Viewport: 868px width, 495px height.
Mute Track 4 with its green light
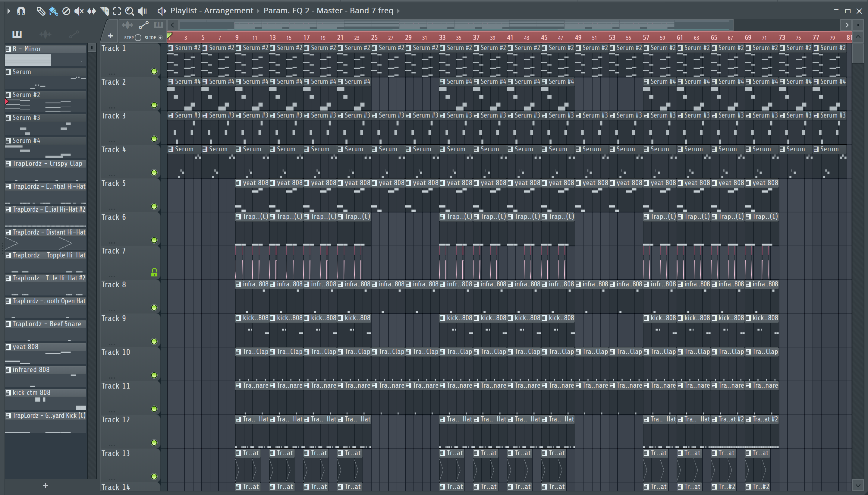(154, 173)
